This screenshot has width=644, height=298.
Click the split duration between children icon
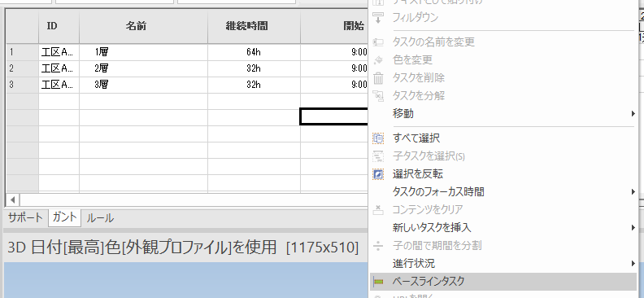click(378, 245)
